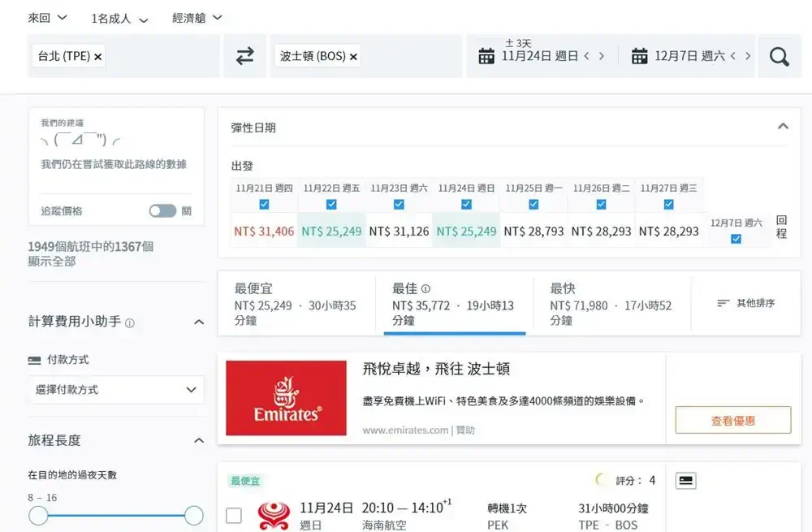Viewport: 812px width, 532px height.
Task: Select the 最佳 sorting tab
Action: pos(455,304)
